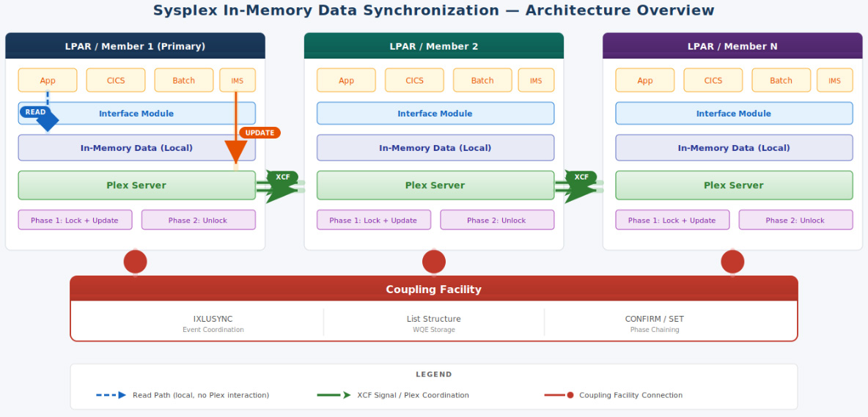Viewport: 868px width, 417px height.
Task: Click the Batch box in Member N
Action: [781, 80]
